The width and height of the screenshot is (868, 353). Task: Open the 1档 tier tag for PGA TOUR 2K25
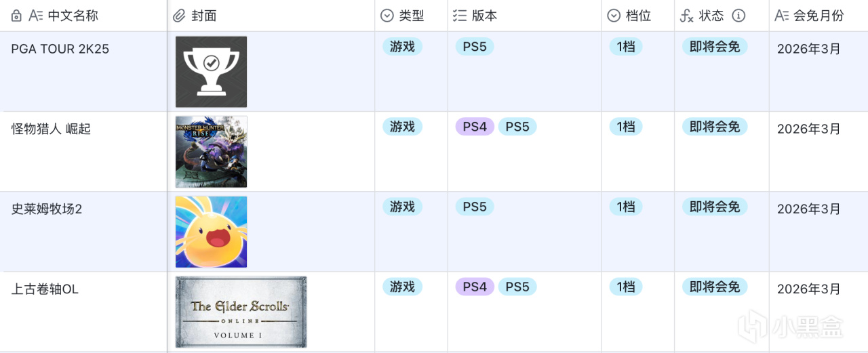tap(625, 47)
